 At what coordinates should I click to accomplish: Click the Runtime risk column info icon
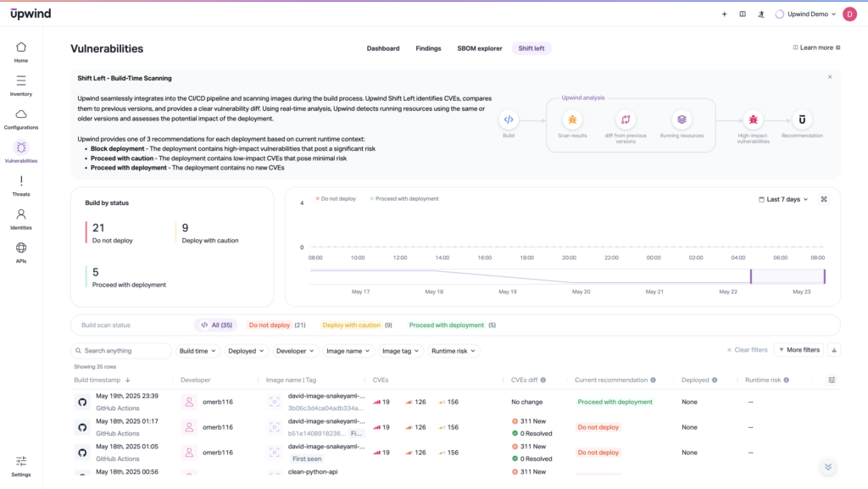[786, 380]
